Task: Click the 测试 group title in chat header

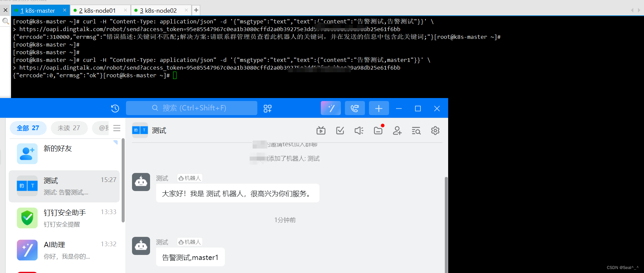Action: 159,130
